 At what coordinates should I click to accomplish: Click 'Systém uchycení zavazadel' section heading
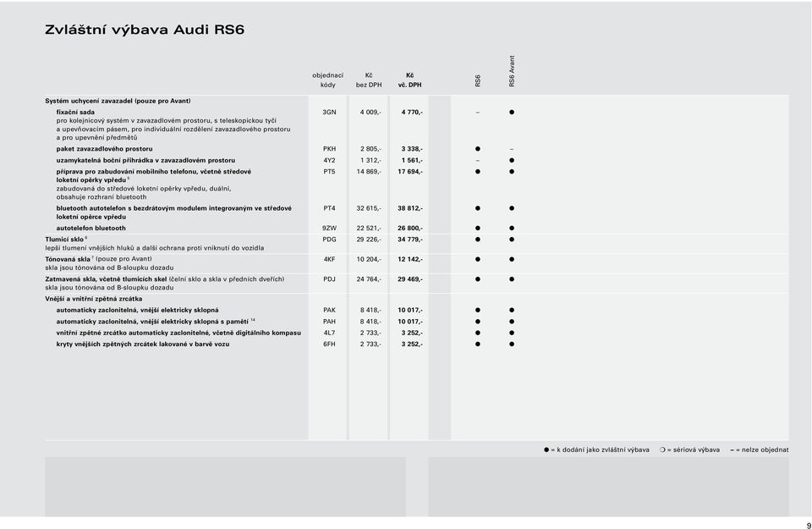[118, 101]
